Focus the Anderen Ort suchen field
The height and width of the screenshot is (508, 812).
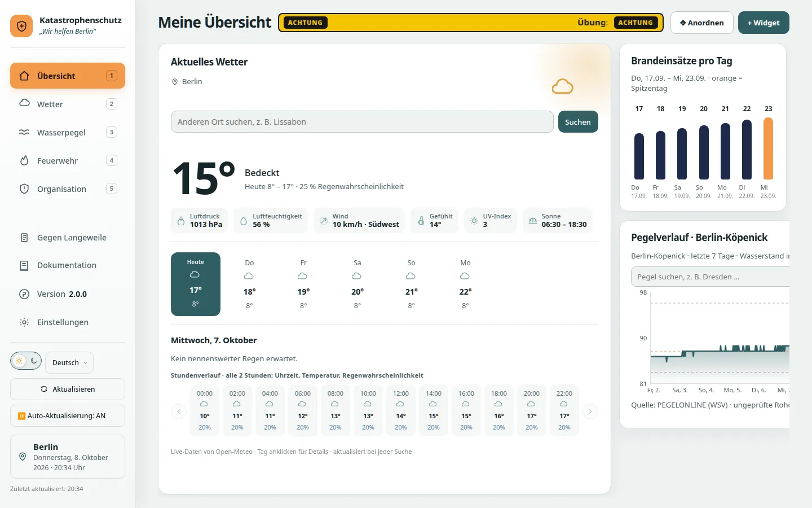(x=362, y=122)
